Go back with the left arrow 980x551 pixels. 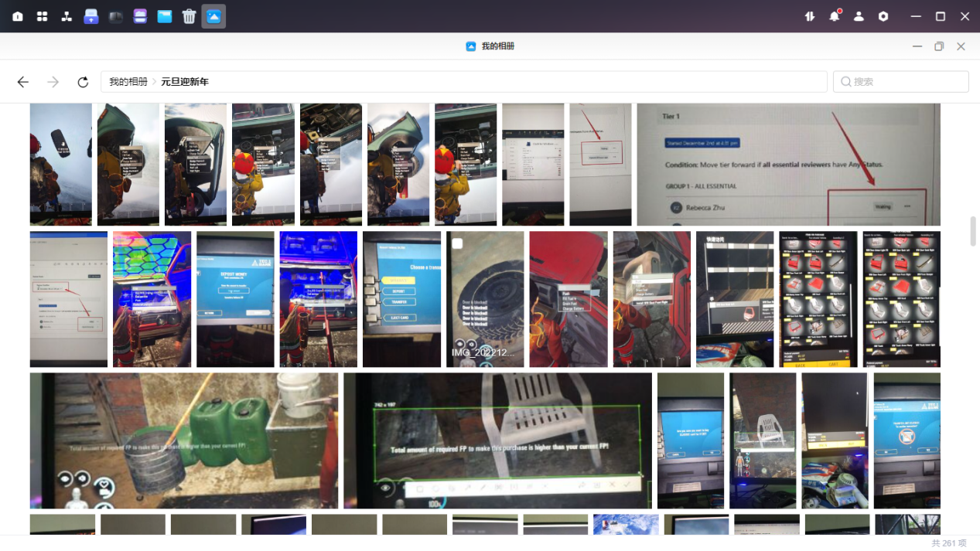[23, 82]
